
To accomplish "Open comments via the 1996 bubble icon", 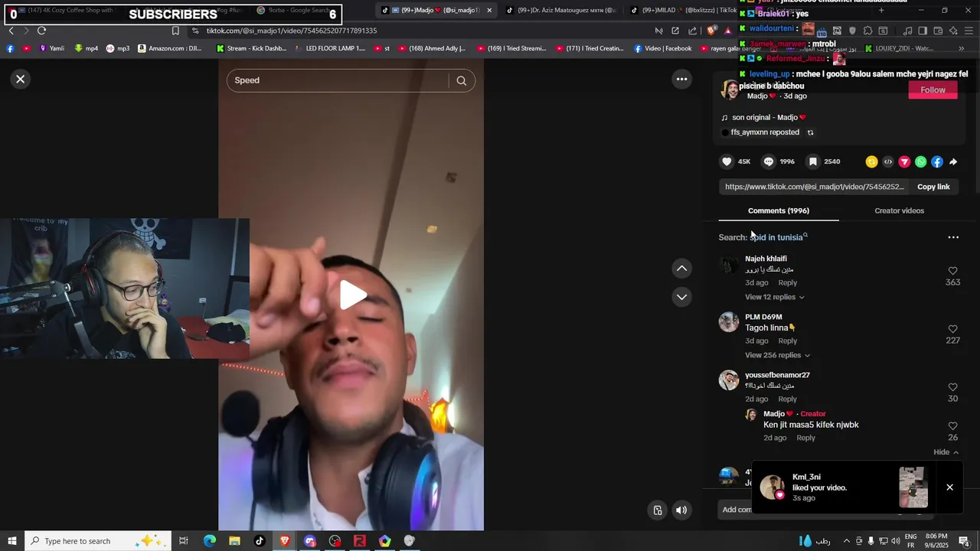I will 768,161.
